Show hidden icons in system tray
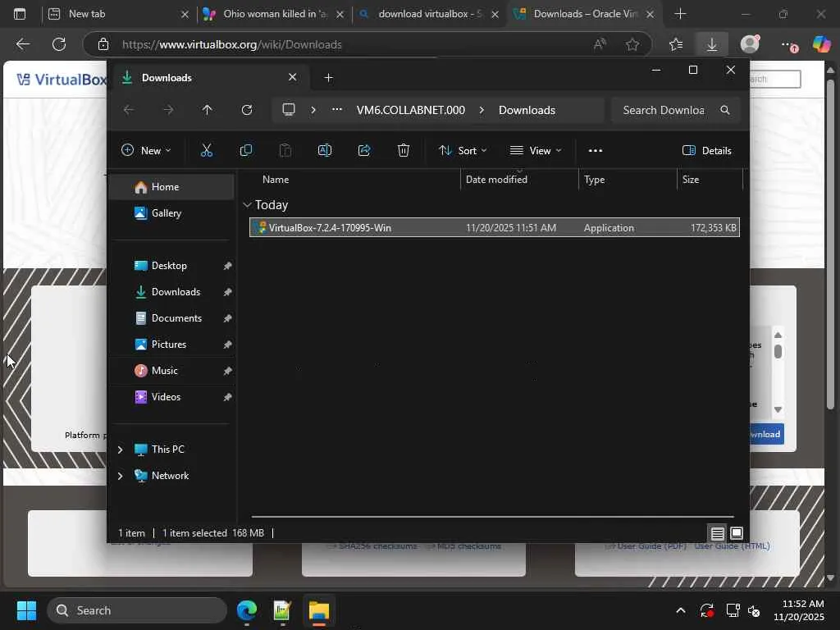 coord(680,610)
